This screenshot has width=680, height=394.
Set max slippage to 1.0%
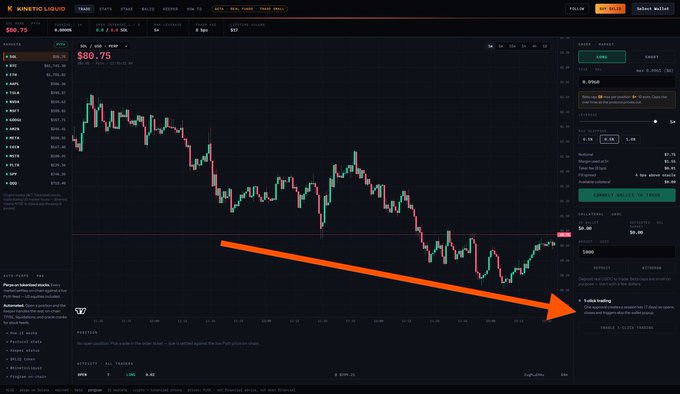(x=631, y=139)
